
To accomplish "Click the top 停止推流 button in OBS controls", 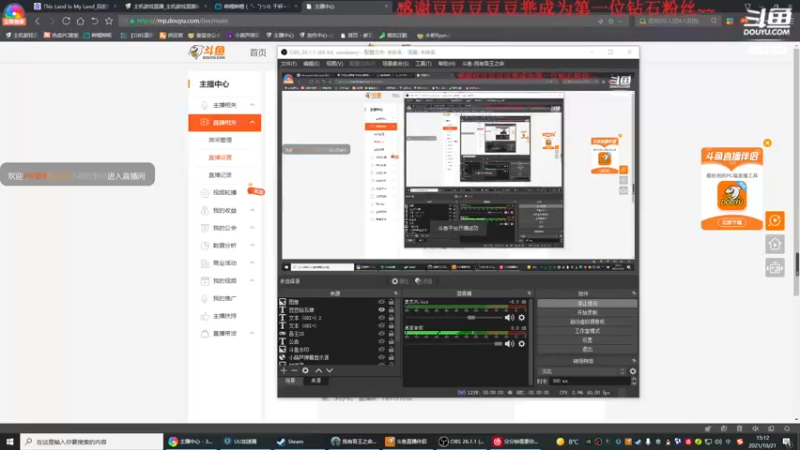I will tap(587, 303).
